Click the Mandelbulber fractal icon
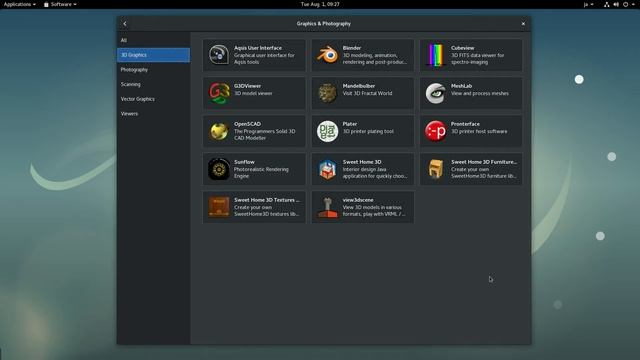Viewport: 640px width, 360px height. coord(327,93)
